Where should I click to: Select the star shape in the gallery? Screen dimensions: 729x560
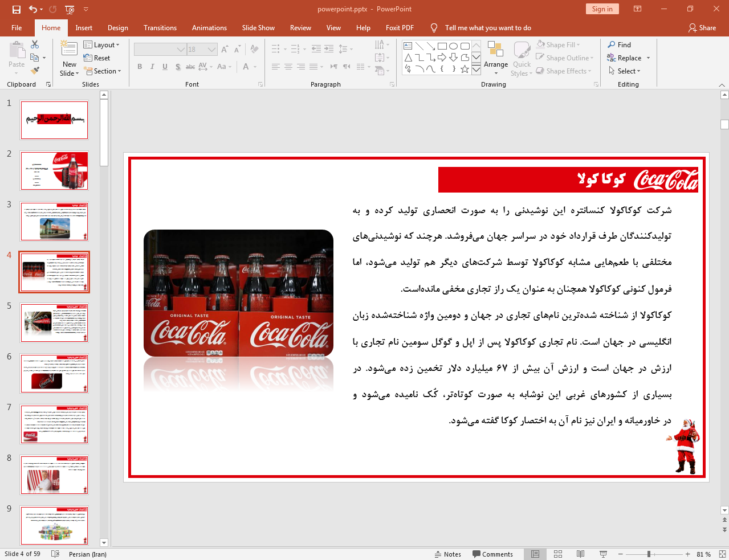(465, 69)
